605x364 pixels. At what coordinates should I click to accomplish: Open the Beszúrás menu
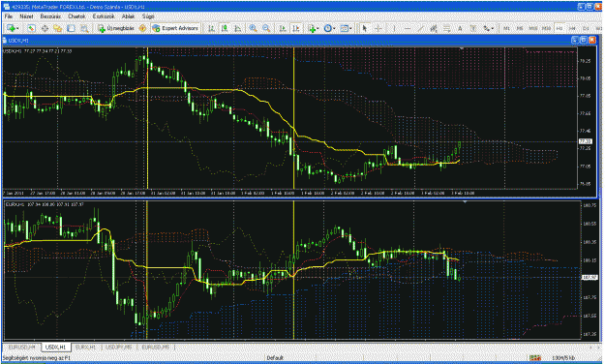[50, 16]
